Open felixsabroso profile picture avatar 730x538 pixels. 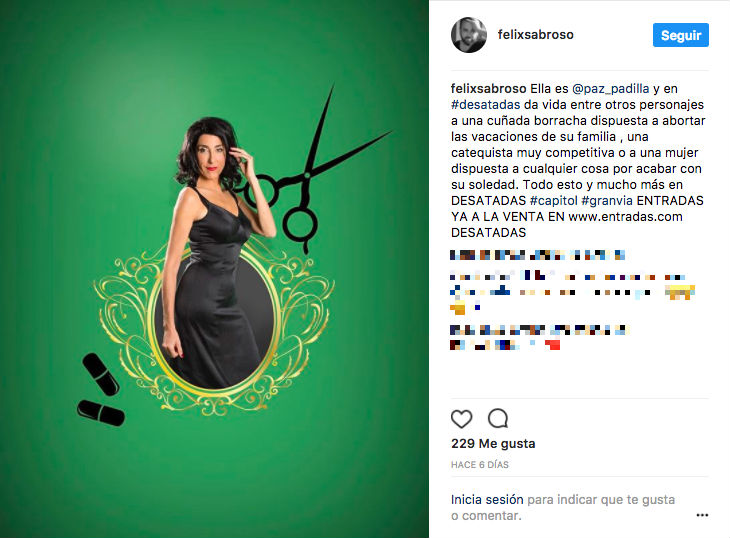point(469,35)
